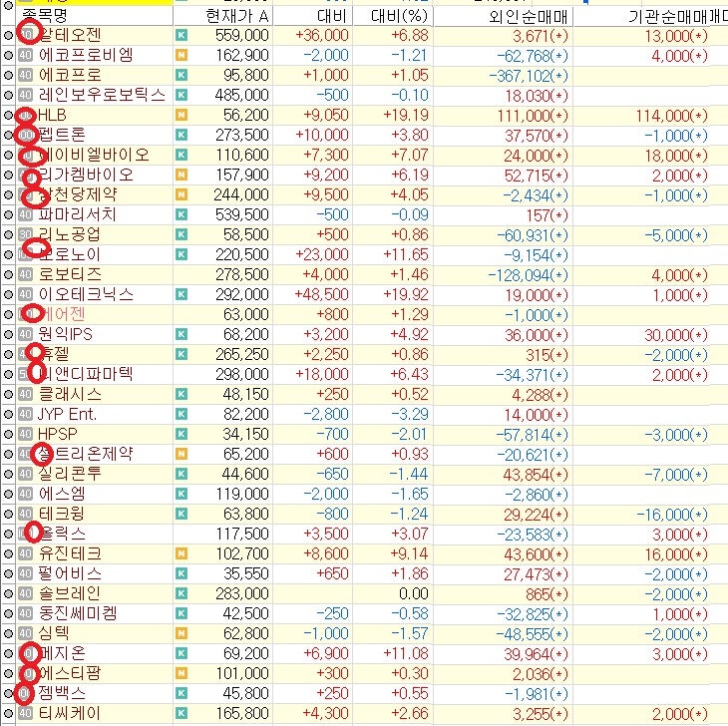Click the green K icon in 휴젤 row
Viewport: 728px width, 726px height.
pyautogui.click(x=182, y=354)
